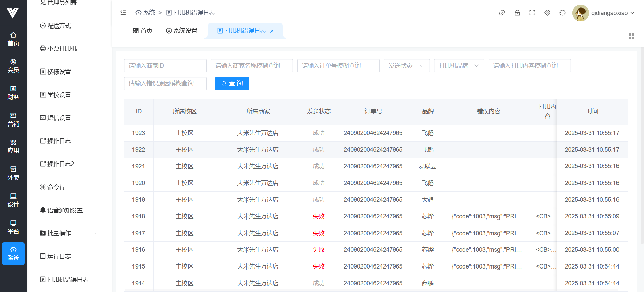This screenshot has width=644, height=292.
Task: Click the link icon in top bar
Action: click(x=502, y=13)
